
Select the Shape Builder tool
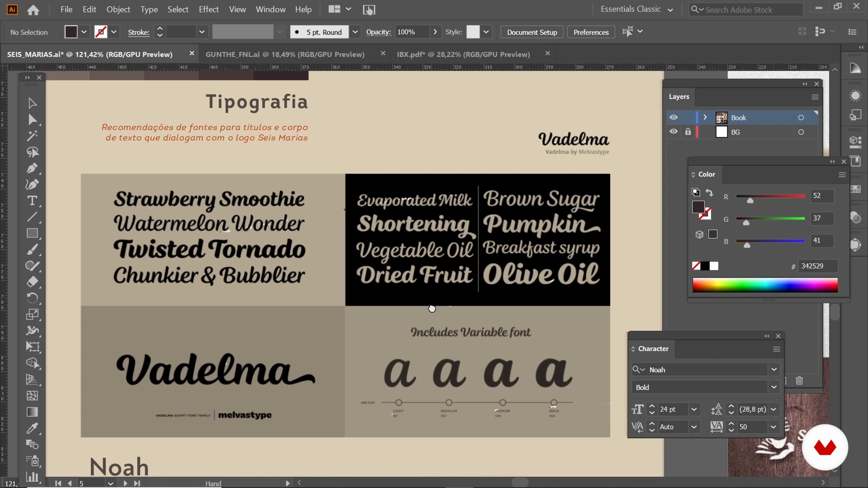(x=32, y=363)
